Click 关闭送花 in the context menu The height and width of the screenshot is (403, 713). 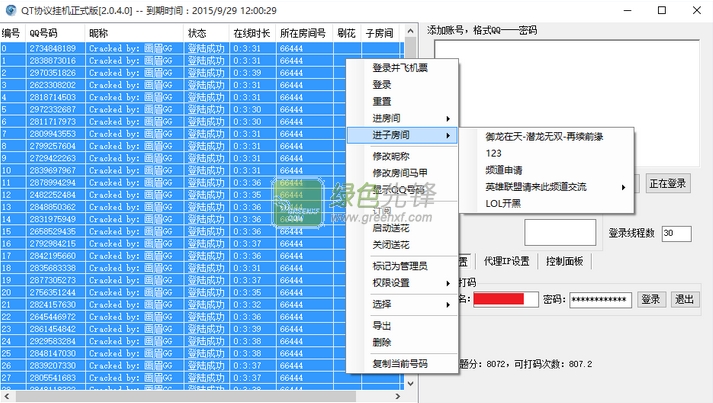402,245
